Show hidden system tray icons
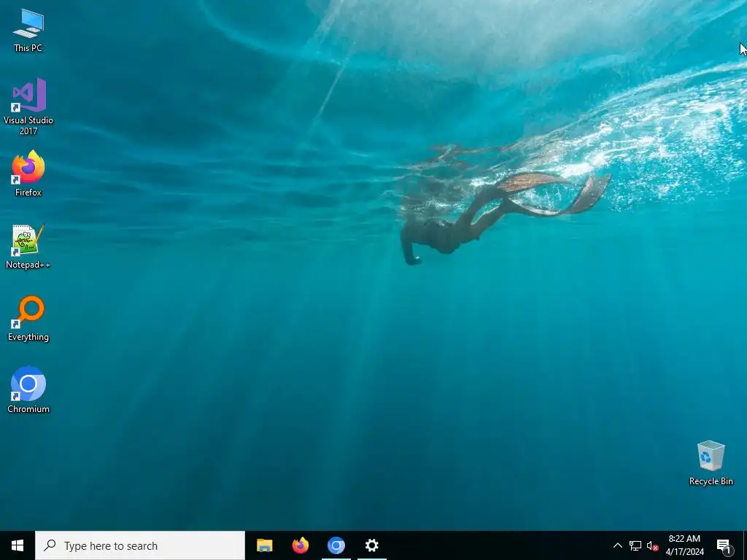Viewport: 747px width, 560px height. point(617,545)
